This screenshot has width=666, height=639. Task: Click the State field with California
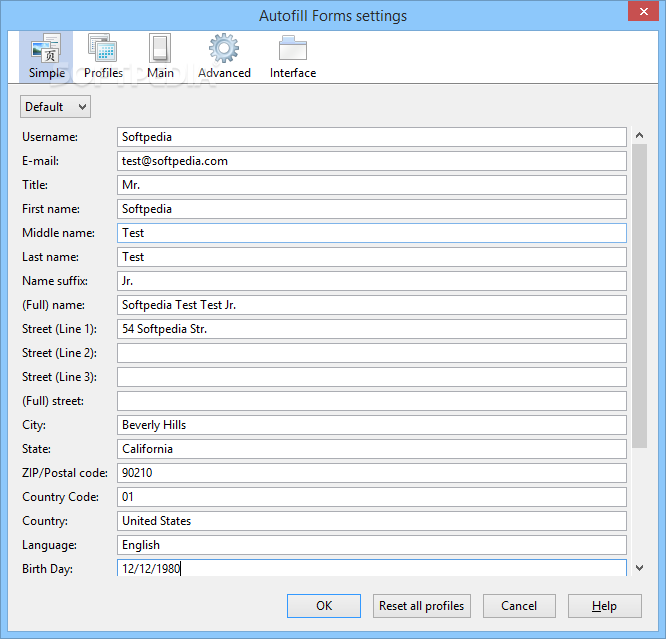372,449
